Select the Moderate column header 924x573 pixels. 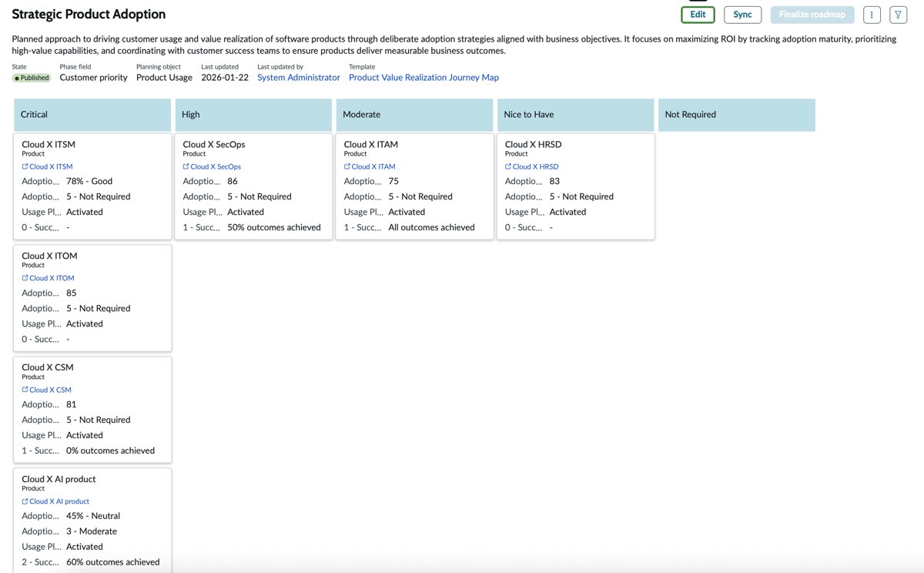(414, 115)
